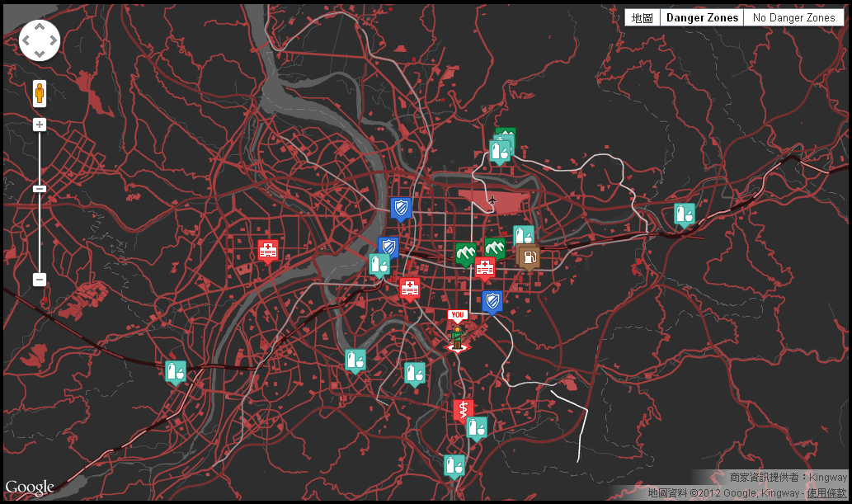Image resolution: width=852 pixels, height=504 pixels.
Task: Open the 使用條款 terms link
Action: tap(826, 493)
